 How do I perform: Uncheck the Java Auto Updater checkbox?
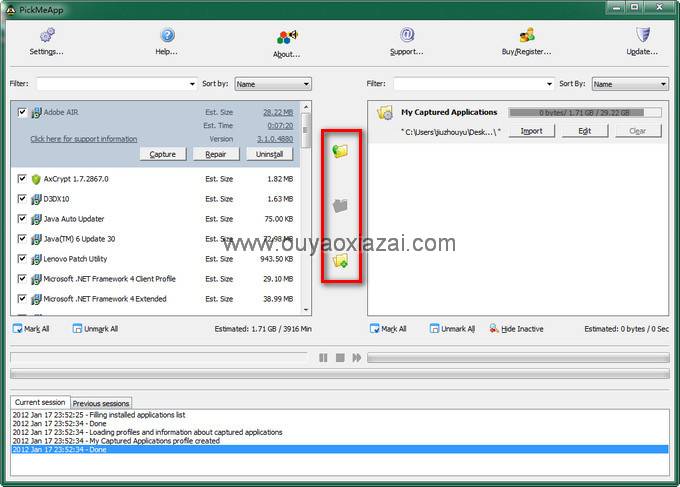pos(22,219)
